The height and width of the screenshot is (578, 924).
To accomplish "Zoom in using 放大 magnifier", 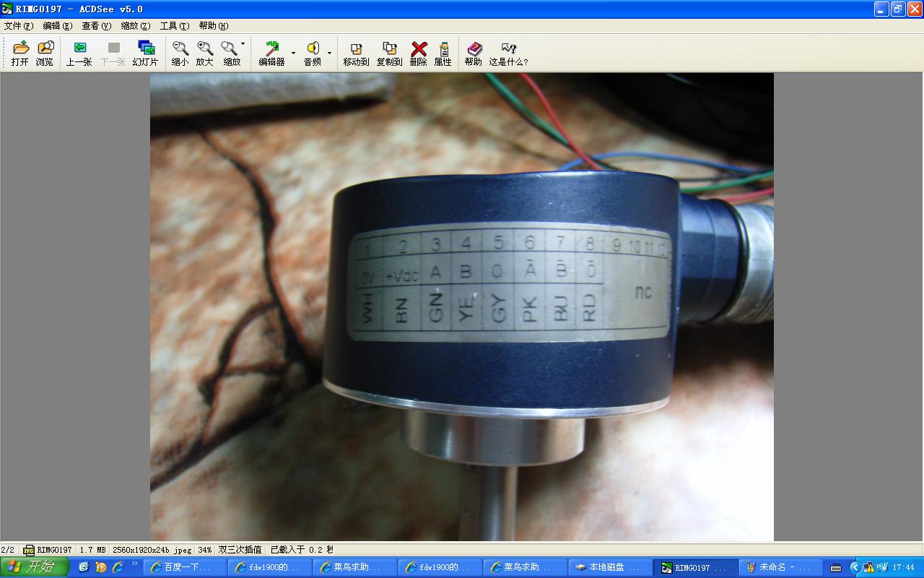I will [205, 53].
